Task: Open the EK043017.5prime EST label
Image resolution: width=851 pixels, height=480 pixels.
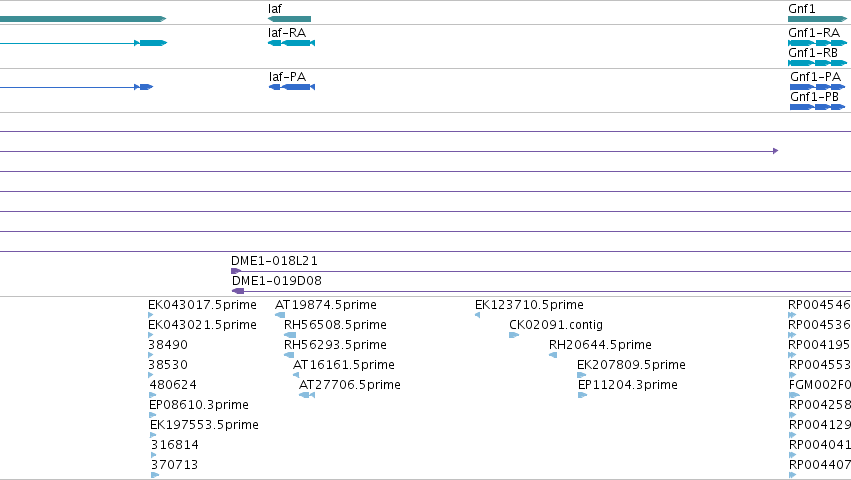Action: [202, 305]
